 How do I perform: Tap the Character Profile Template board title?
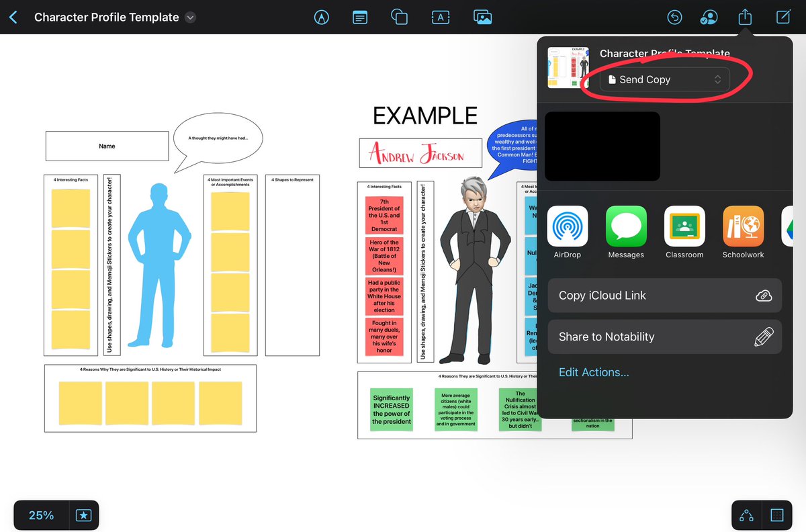click(107, 17)
